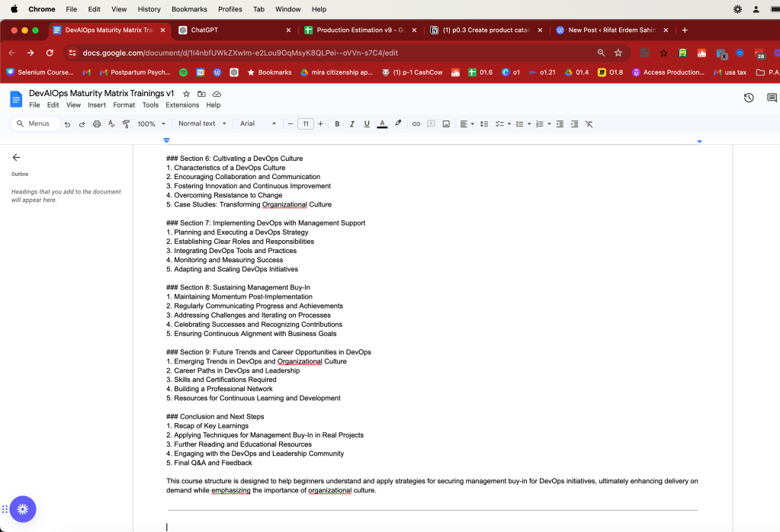Reload the current page
The height and width of the screenshot is (532, 780).
pos(50,53)
